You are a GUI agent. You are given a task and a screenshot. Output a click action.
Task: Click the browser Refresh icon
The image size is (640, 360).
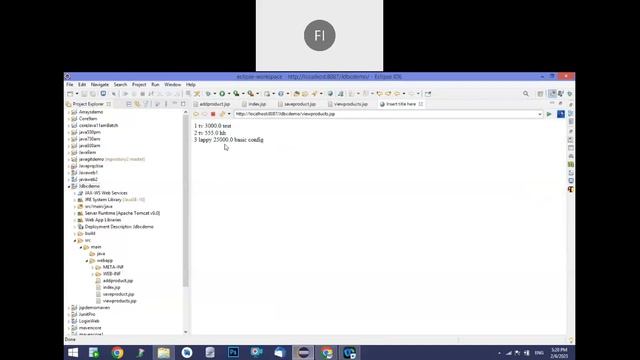[222, 114]
